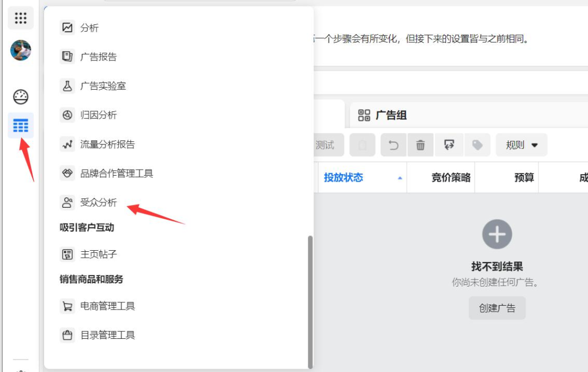588x372 pixels.
Task: Expand the 规则 dropdown
Action: pos(521,145)
